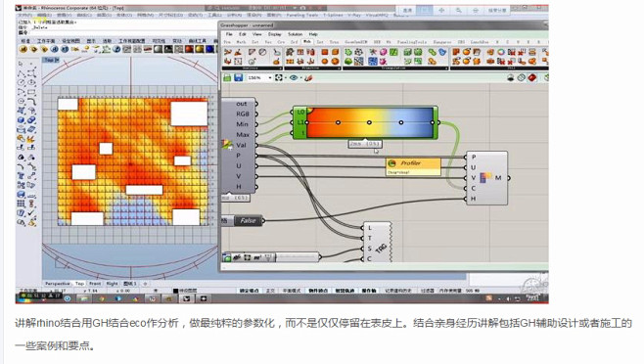Toggle 操作轴 gumball in status bar

[369, 291]
